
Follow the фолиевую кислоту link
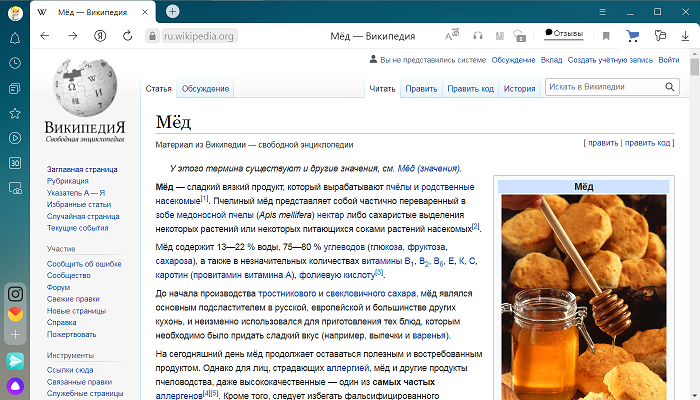pos(337,275)
